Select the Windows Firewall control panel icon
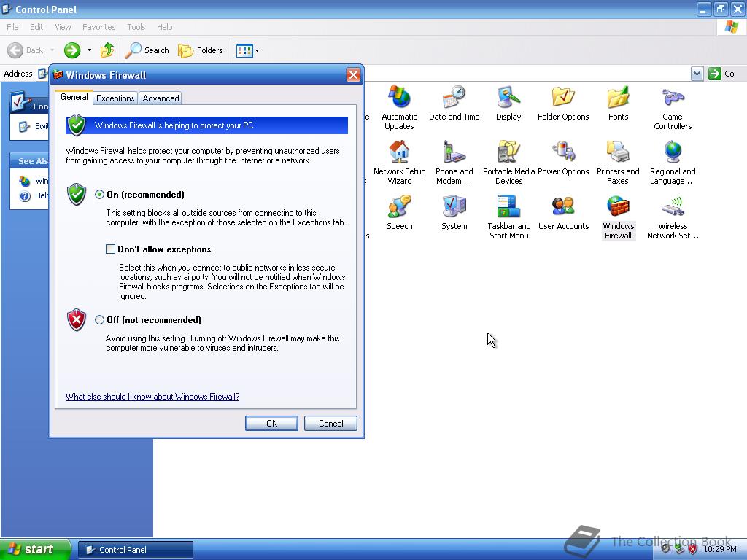 pyautogui.click(x=618, y=217)
